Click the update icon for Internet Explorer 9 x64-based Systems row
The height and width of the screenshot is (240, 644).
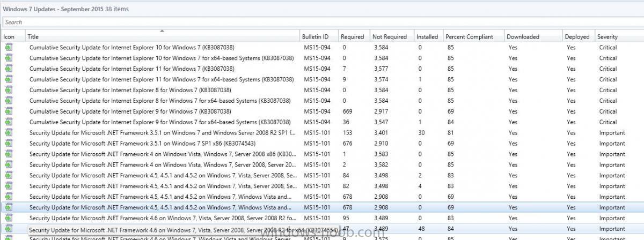9,122
